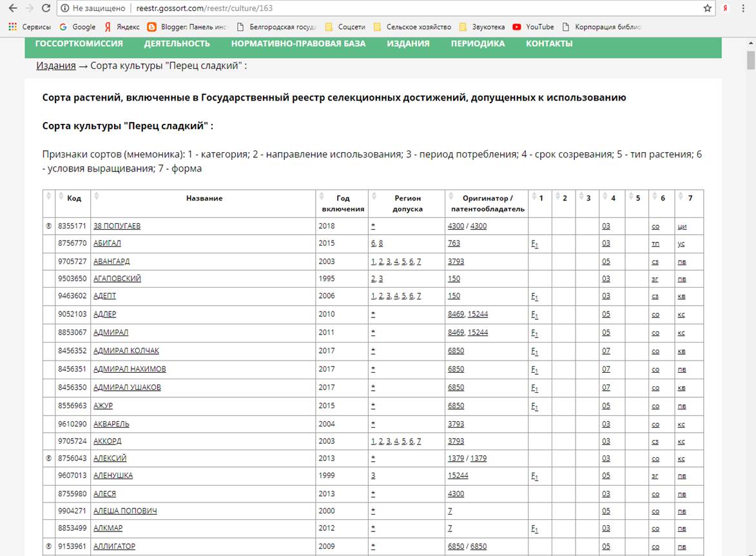The width and height of the screenshot is (756, 556).
Task: Open the АКВАРЕЛЬ variety link
Action: (x=111, y=424)
